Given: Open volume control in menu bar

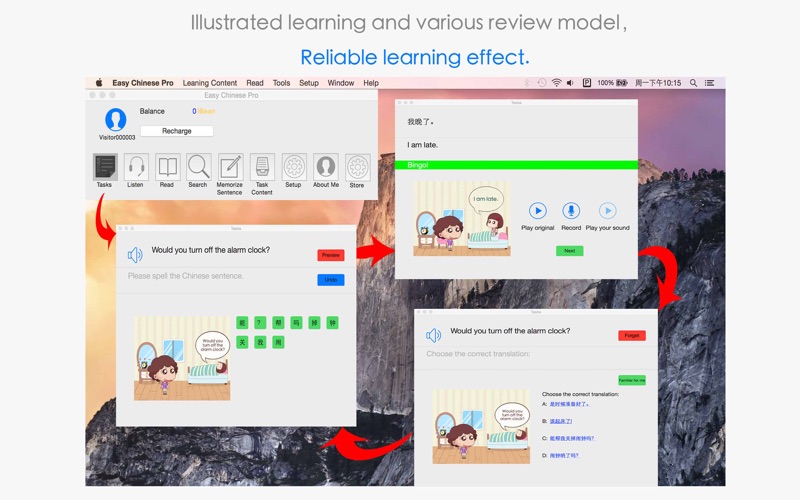Looking at the screenshot, I should [570, 83].
